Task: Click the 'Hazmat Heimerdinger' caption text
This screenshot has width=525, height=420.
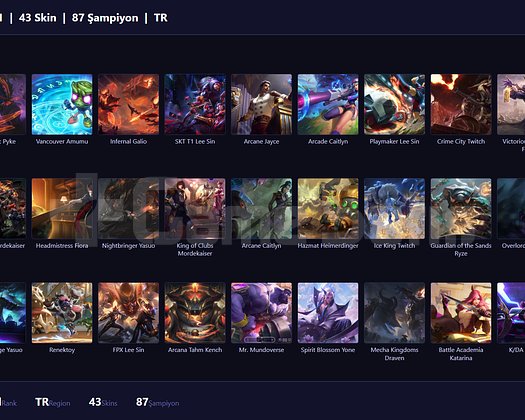Action: 328,246
